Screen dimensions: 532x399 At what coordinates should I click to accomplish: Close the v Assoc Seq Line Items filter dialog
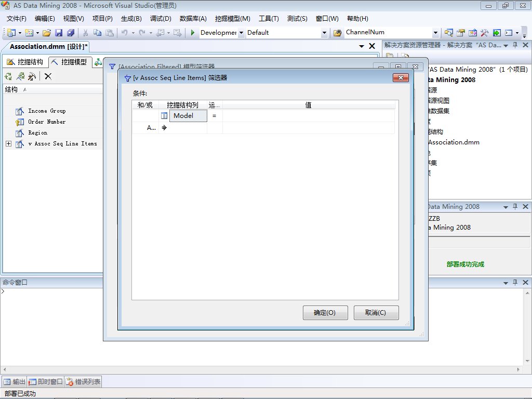(x=401, y=78)
